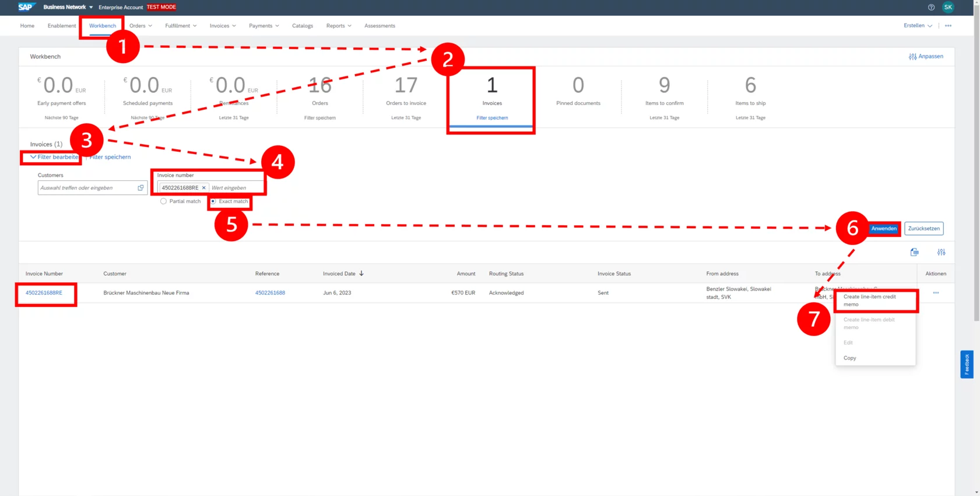This screenshot has width=980, height=496.
Task: Remove the 4502261688RE invoice number token
Action: tap(203, 188)
